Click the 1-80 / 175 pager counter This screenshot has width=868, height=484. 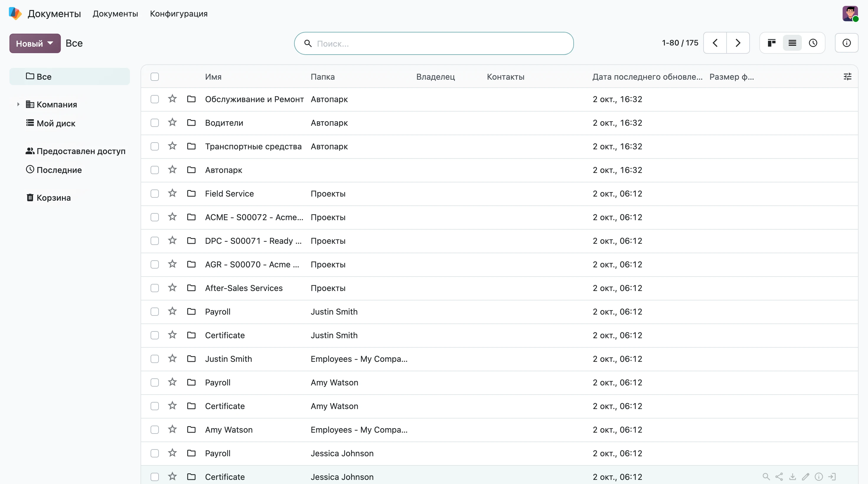pos(680,43)
